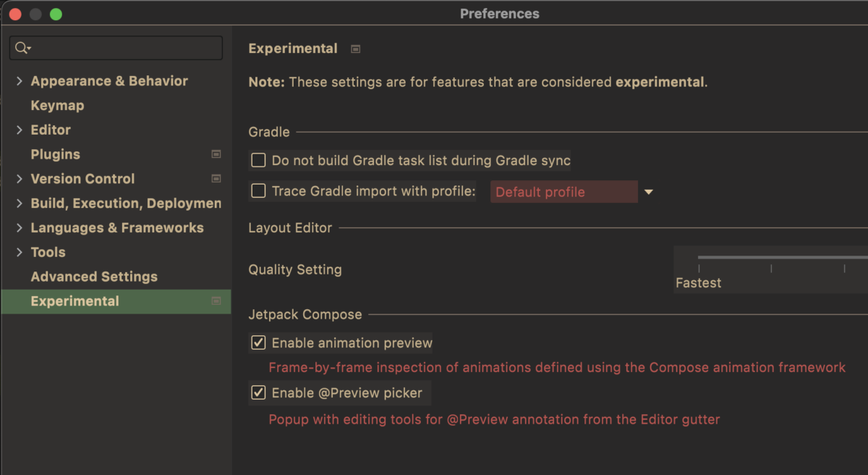Expand the Editor tree node
This screenshot has height=475, width=868.
19,130
